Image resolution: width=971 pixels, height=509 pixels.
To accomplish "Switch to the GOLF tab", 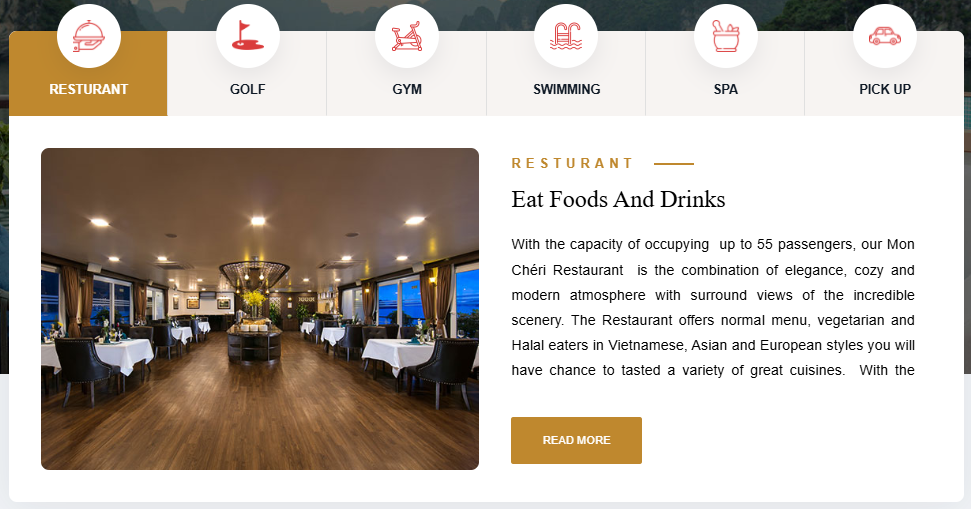I will click(248, 89).
